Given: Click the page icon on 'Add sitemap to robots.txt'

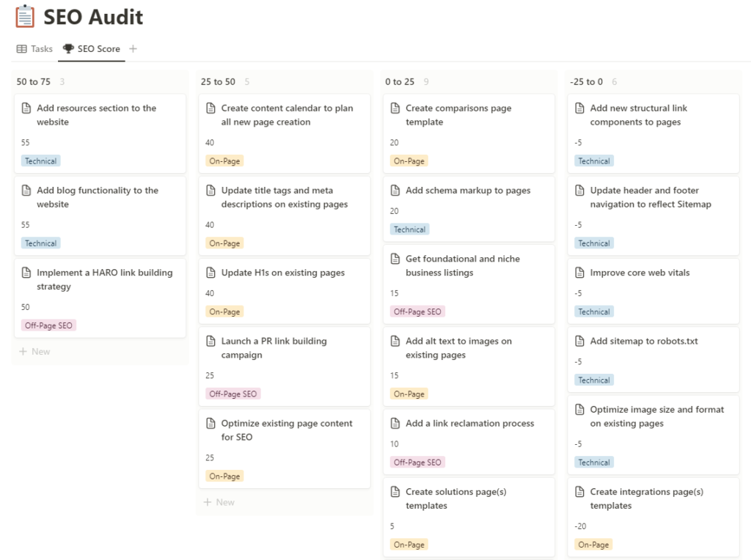Looking at the screenshot, I should pyautogui.click(x=582, y=340).
